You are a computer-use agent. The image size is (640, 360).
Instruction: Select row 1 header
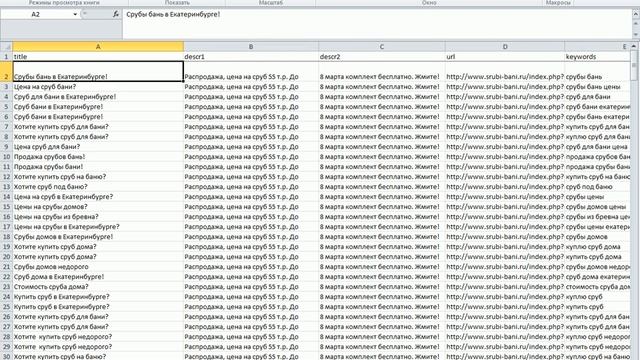click(6, 57)
